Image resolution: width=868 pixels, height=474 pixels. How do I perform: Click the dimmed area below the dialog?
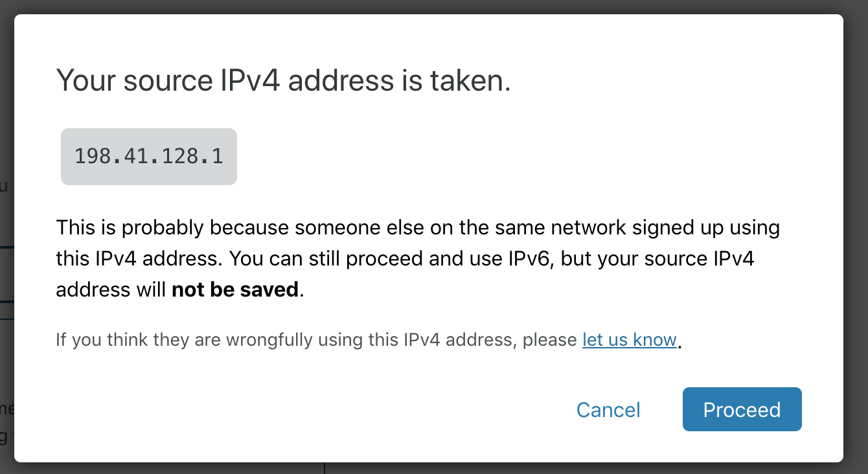tap(434, 469)
